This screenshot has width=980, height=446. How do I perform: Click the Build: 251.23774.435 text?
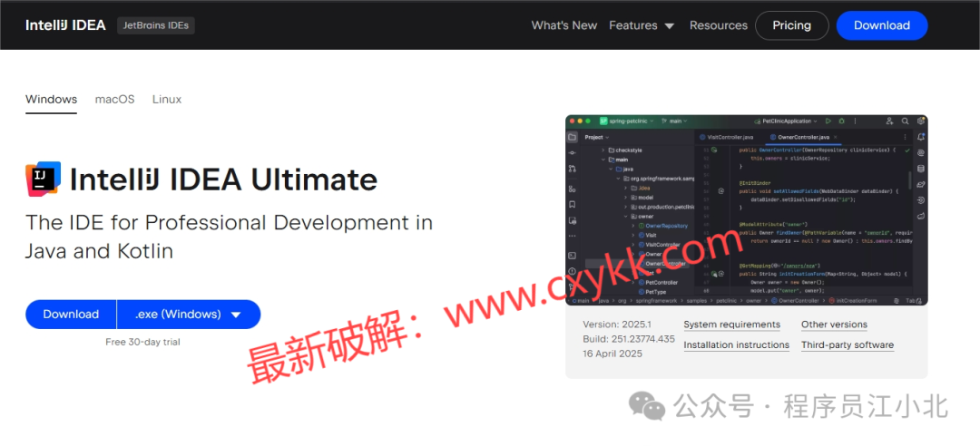click(629, 339)
